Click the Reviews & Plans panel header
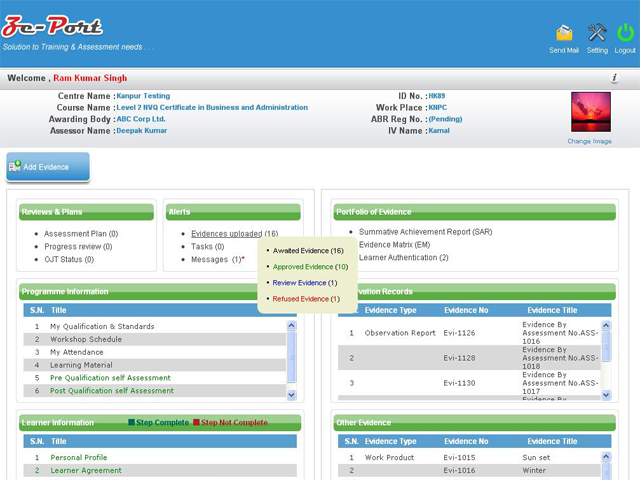Image resolution: width=640 pixels, height=480 pixels. coord(87,212)
